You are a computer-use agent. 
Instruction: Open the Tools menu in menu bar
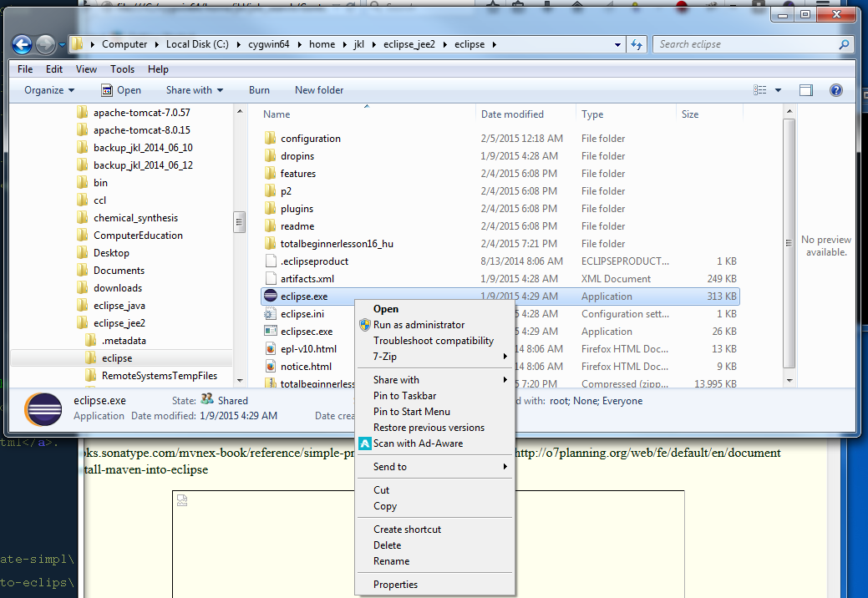[x=122, y=69]
